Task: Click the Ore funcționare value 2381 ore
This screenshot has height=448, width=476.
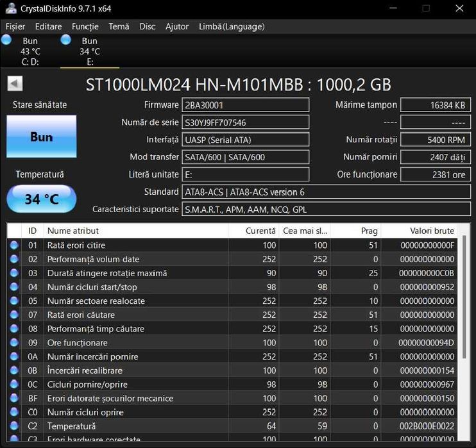Action: pos(436,174)
